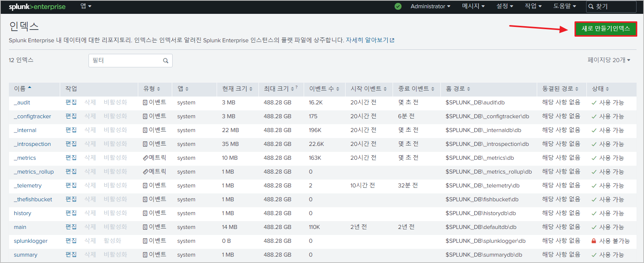The width and height of the screenshot is (644, 263).
Task: Sort by the 최대 크기 column header
Action: [279, 89]
